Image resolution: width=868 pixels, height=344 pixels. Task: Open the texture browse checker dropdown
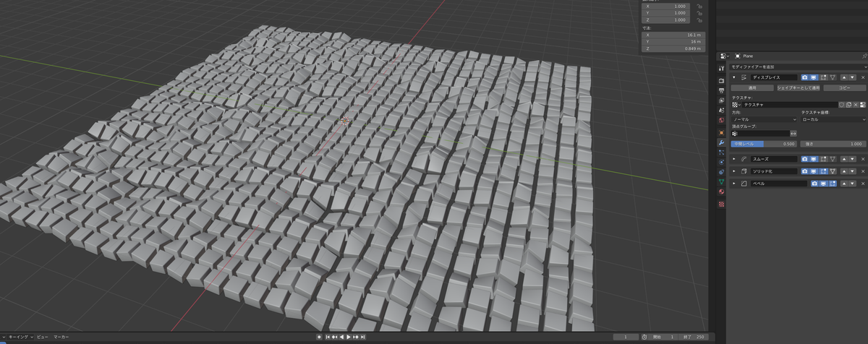[736, 105]
